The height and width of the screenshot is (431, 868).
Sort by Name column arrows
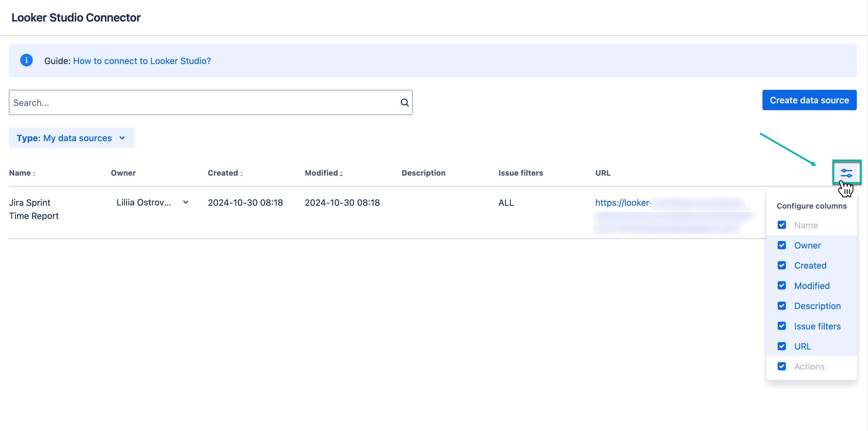pyautogui.click(x=34, y=174)
